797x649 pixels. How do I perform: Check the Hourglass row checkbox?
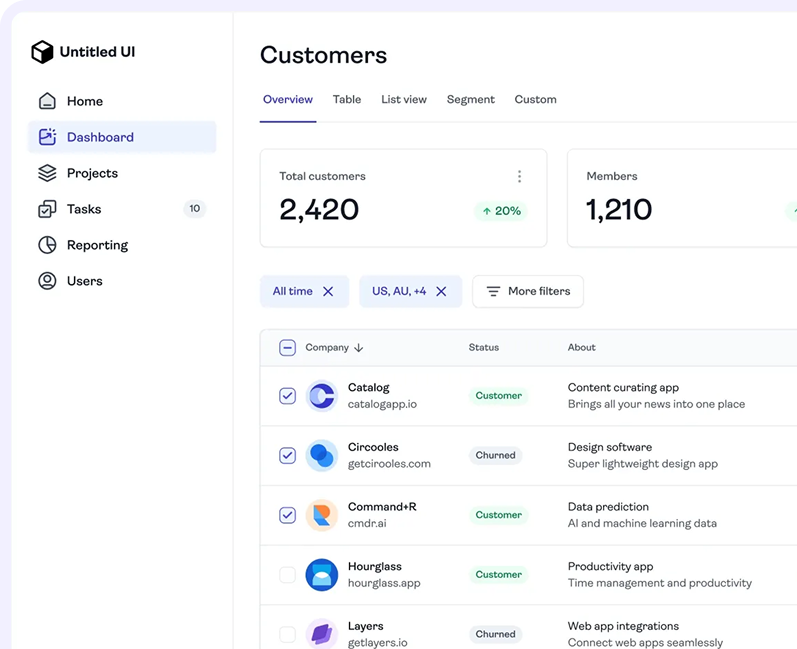coord(287,575)
